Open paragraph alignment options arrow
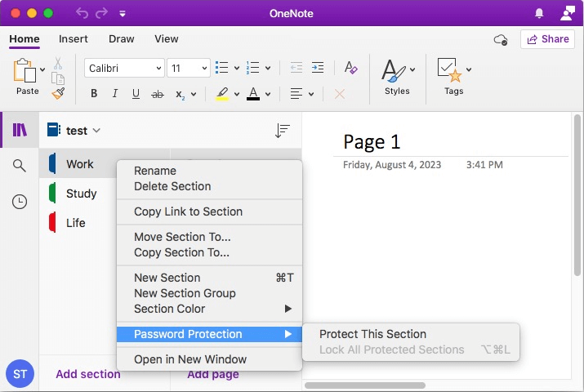The width and height of the screenshot is (584, 392). click(x=311, y=94)
